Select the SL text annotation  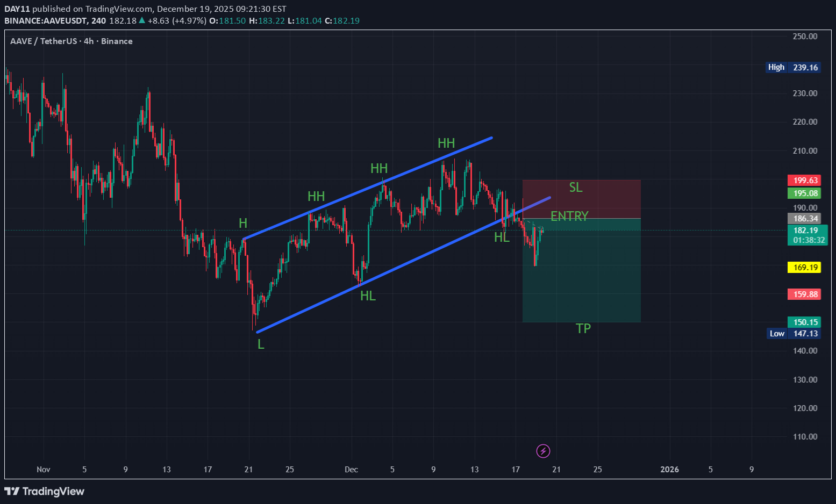(575, 188)
